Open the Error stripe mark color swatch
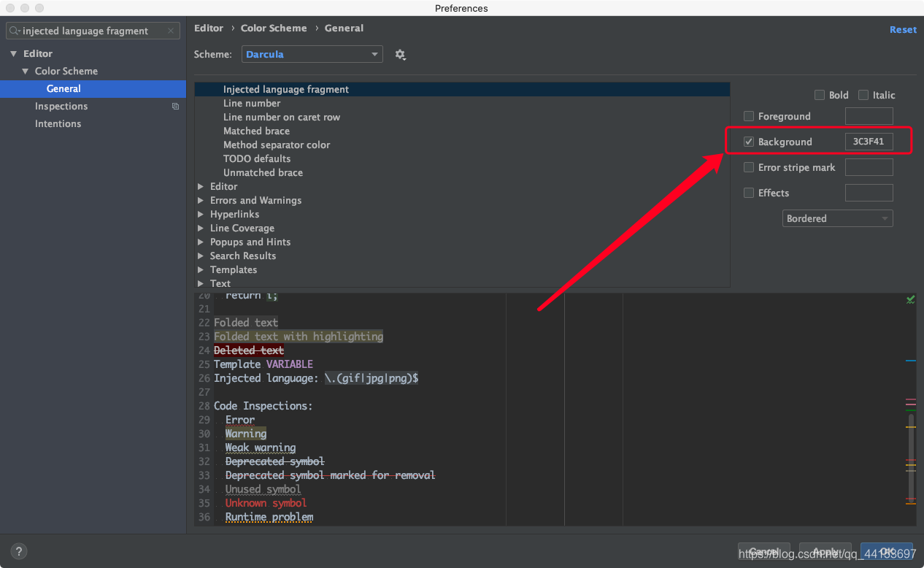924x568 pixels. pyautogui.click(x=869, y=167)
